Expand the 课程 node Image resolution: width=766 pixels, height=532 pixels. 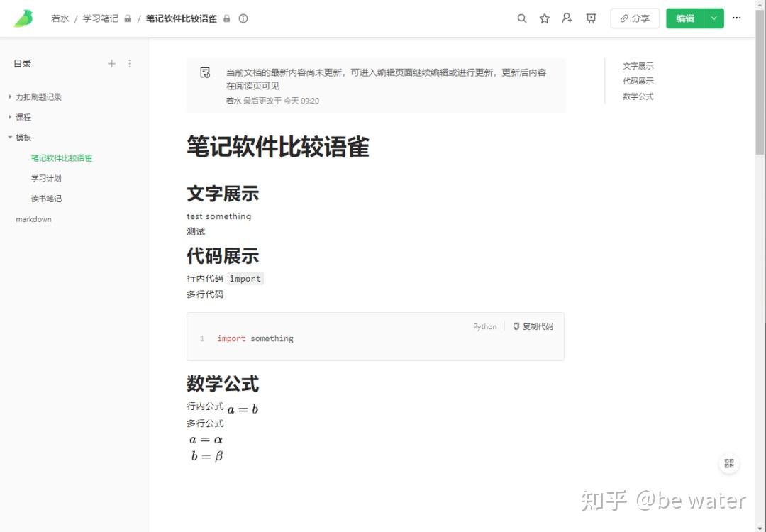click(x=9, y=117)
